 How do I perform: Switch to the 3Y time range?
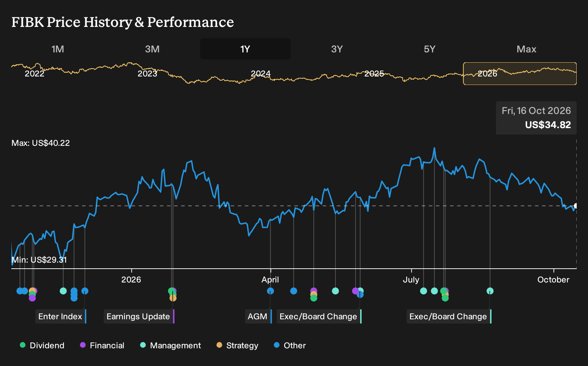tap(337, 49)
